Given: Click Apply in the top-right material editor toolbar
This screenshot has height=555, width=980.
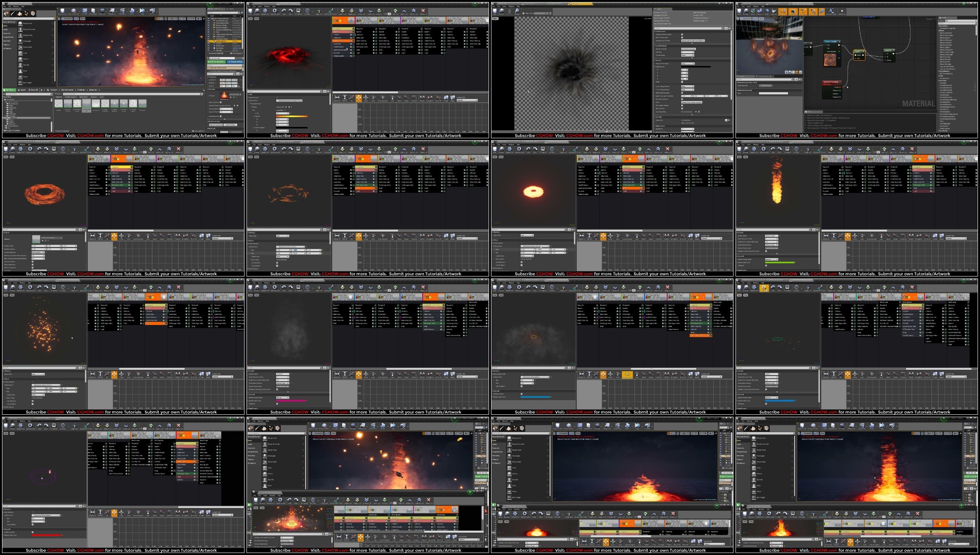Looking at the screenshot, I should [752, 11].
